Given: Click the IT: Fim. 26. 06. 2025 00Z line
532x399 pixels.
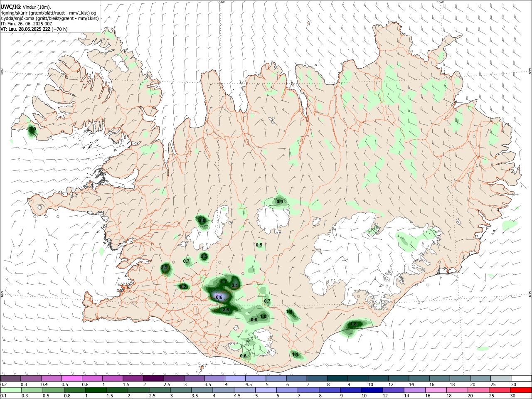Looking at the screenshot, I should click(x=26, y=24).
